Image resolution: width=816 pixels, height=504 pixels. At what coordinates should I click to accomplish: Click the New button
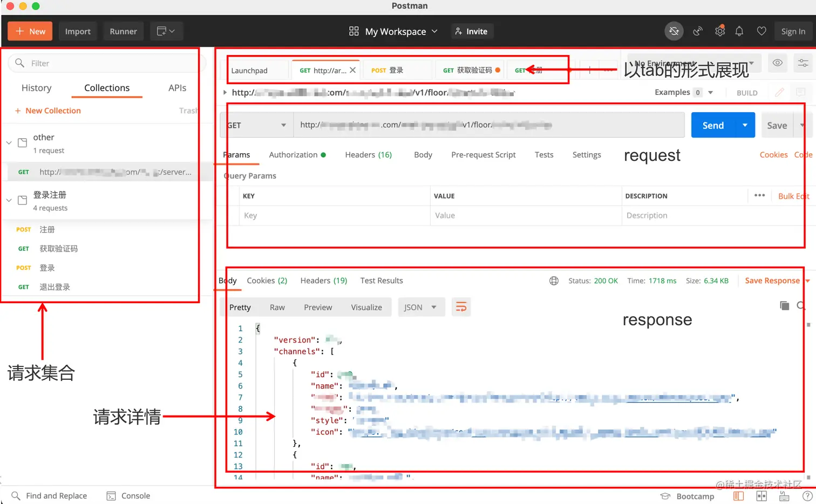[30, 31]
